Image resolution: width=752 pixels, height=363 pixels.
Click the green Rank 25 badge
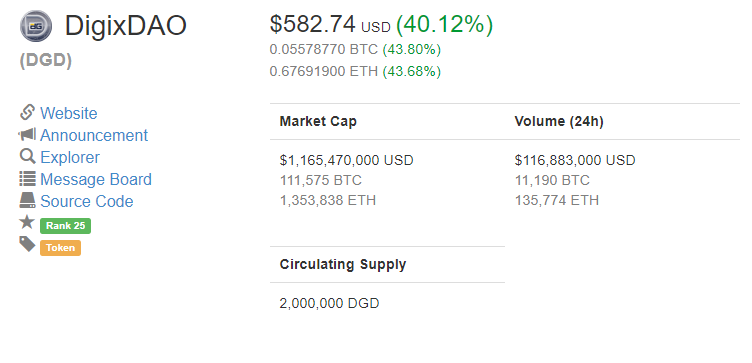tap(65, 226)
